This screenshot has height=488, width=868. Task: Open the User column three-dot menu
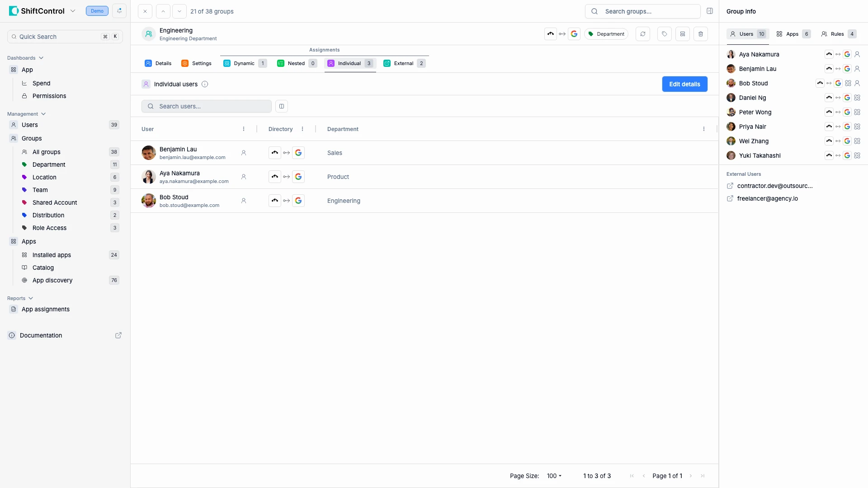pos(244,129)
